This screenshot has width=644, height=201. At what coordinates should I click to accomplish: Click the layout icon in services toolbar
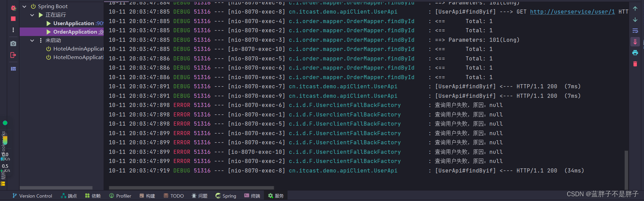[x=13, y=69]
